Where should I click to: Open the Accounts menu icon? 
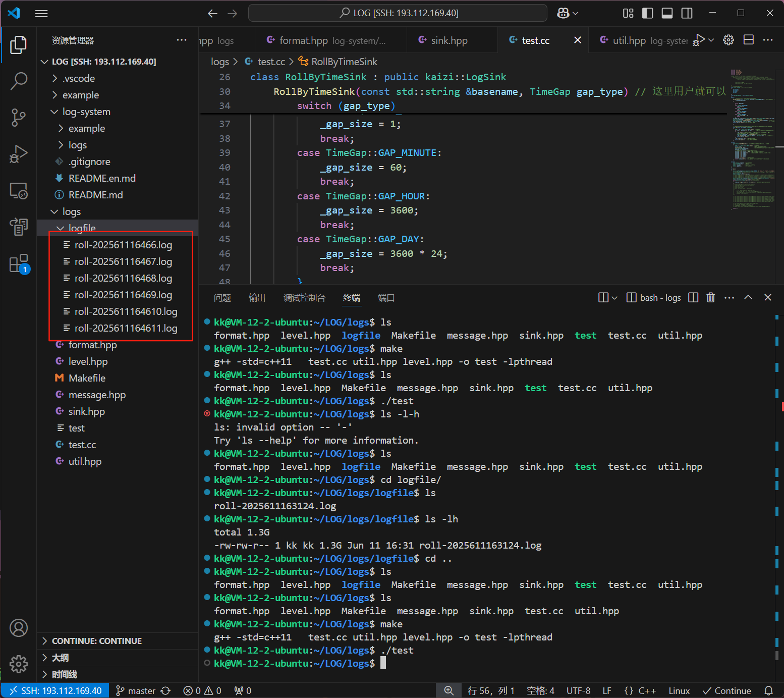18,627
